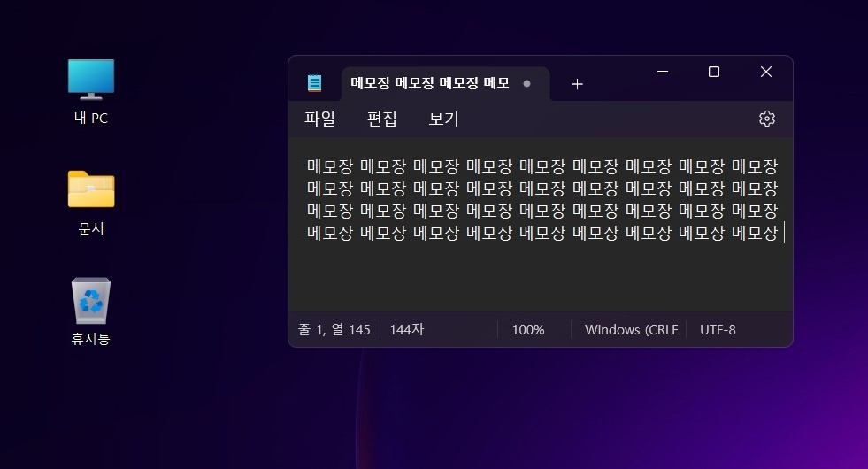The width and height of the screenshot is (868, 469).
Task: Open the 파일 menu
Action: coord(320,119)
